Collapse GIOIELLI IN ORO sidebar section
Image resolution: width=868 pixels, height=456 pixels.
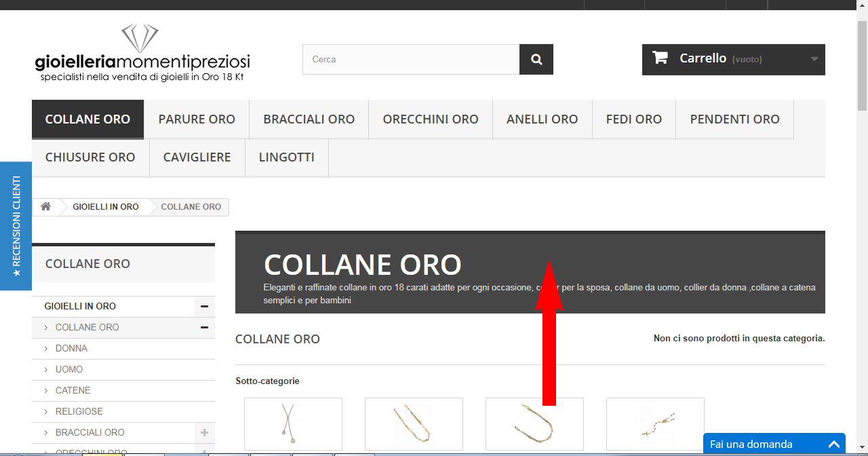[x=204, y=307]
